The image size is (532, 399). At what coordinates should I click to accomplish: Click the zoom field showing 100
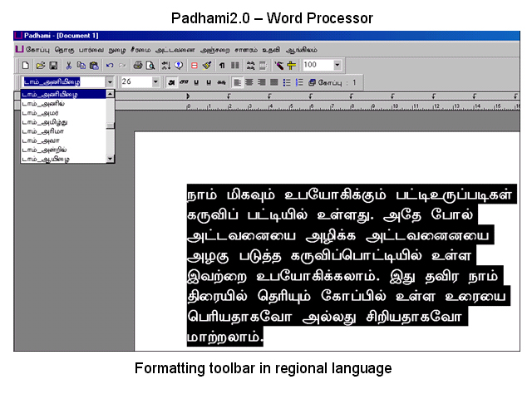click(x=318, y=65)
